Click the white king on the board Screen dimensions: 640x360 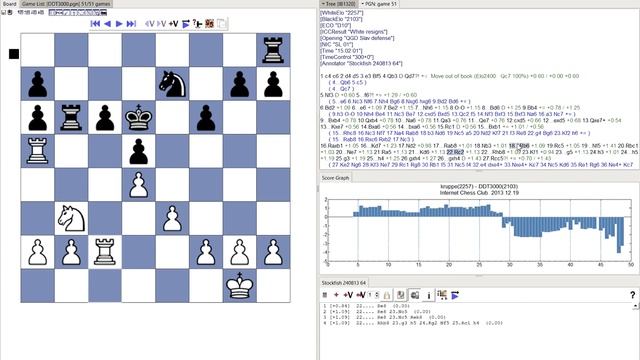pyautogui.click(x=240, y=286)
